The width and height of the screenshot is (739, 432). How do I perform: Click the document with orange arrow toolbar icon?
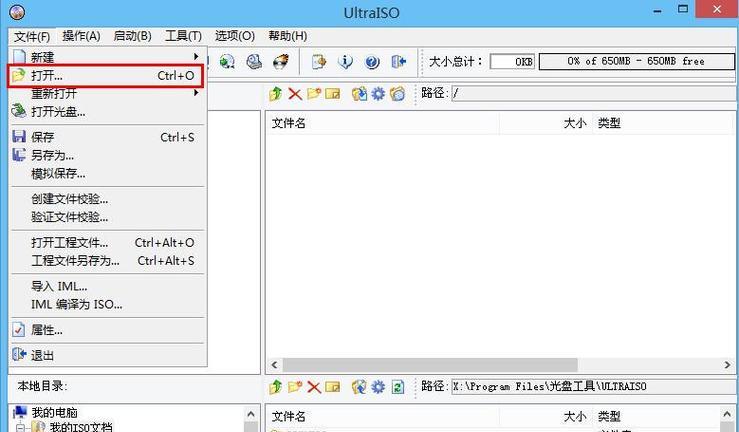[319, 62]
